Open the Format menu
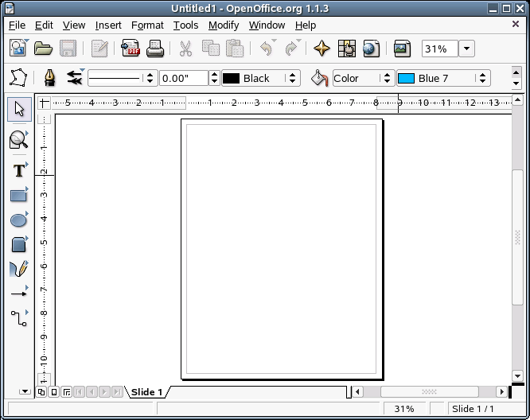 147,25
